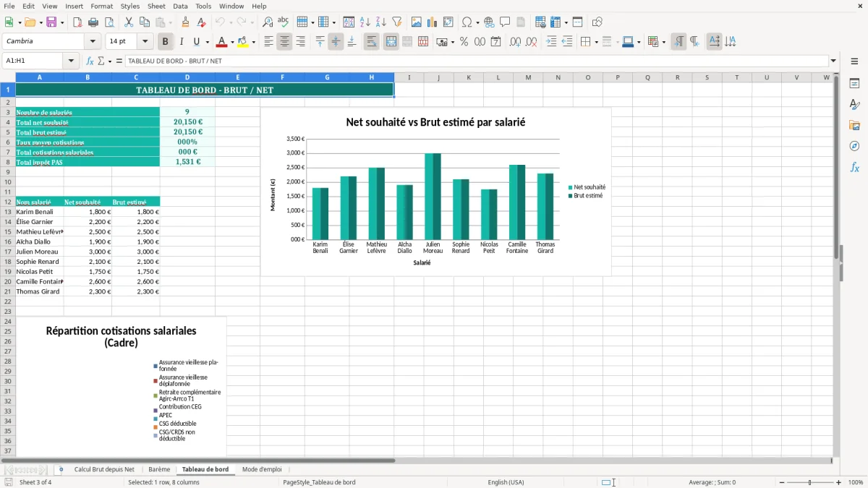
Task: Zoom in with the plus button
Action: (x=838, y=482)
